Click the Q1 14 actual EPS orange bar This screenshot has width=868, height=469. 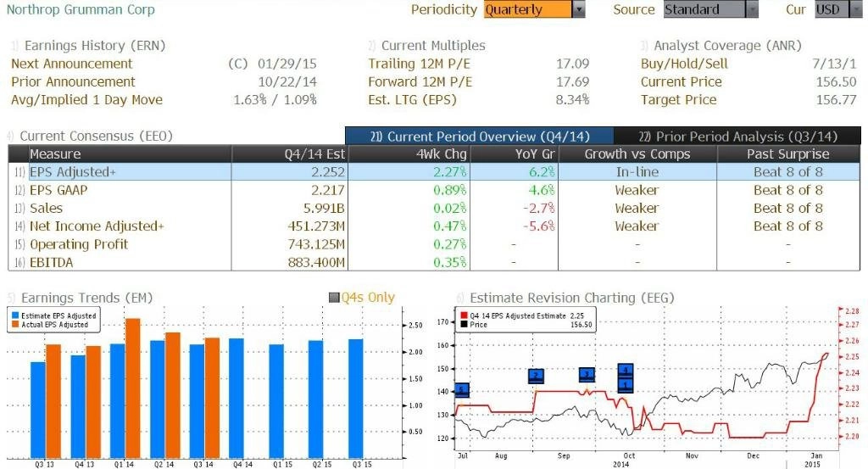133,388
